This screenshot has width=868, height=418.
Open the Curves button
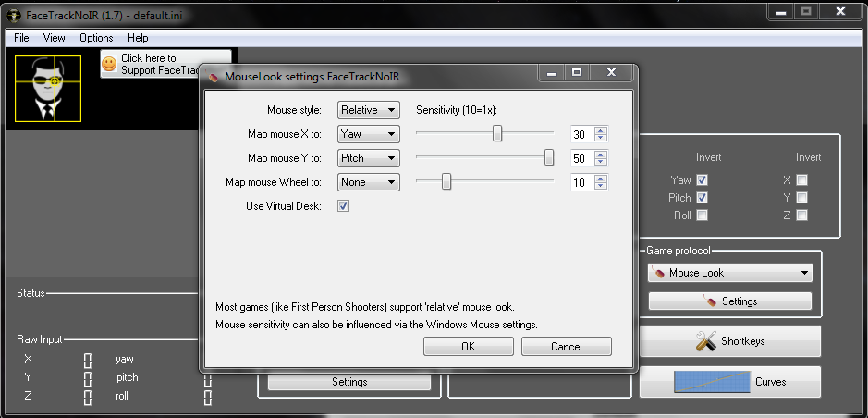click(x=730, y=381)
